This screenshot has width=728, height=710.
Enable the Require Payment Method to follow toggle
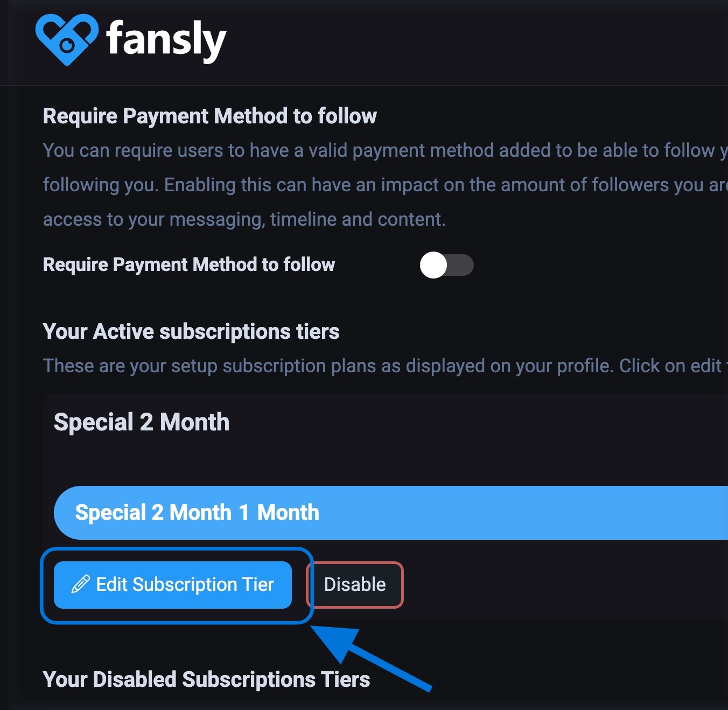447,264
